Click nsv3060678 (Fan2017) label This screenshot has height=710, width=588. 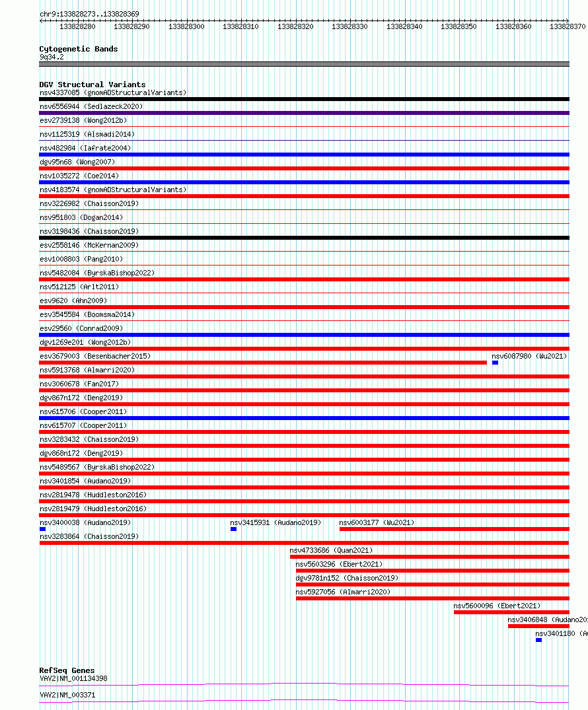(79, 384)
